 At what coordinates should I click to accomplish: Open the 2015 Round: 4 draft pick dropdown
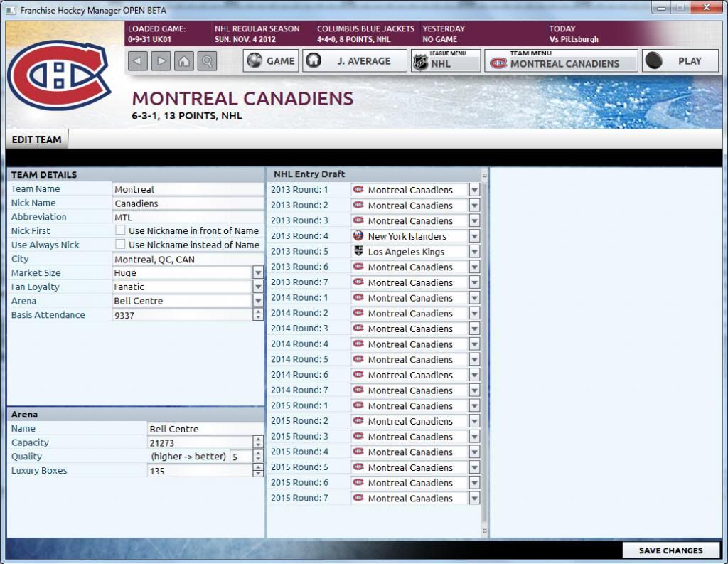pyautogui.click(x=474, y=452)
